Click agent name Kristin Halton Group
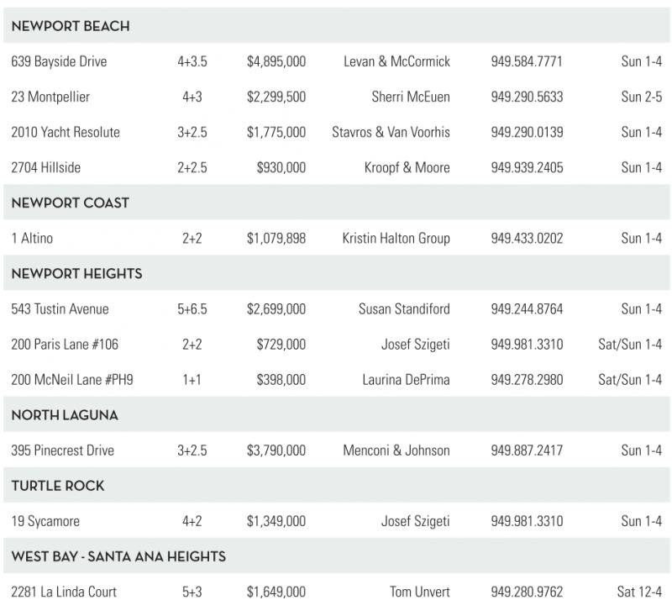The height and width of the screenshot is (616, 672). point(396,238)
